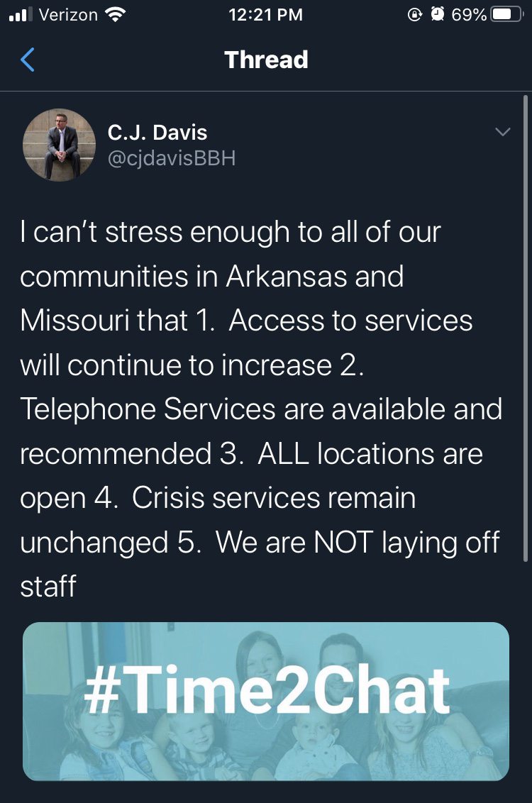Tap the alarm clock status icon

point(437,15)
